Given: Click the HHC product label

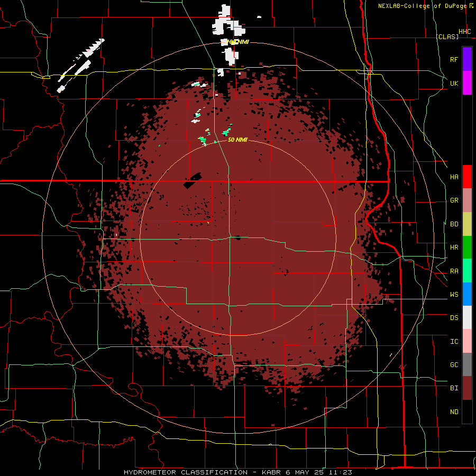Looking at the screenshot, I should click(x=464, y=32).
